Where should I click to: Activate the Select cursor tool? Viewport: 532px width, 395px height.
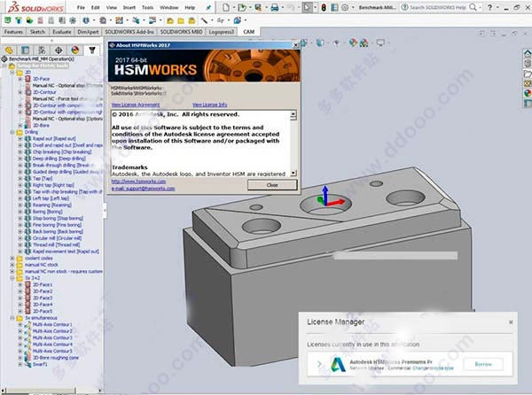pos(307,7)
